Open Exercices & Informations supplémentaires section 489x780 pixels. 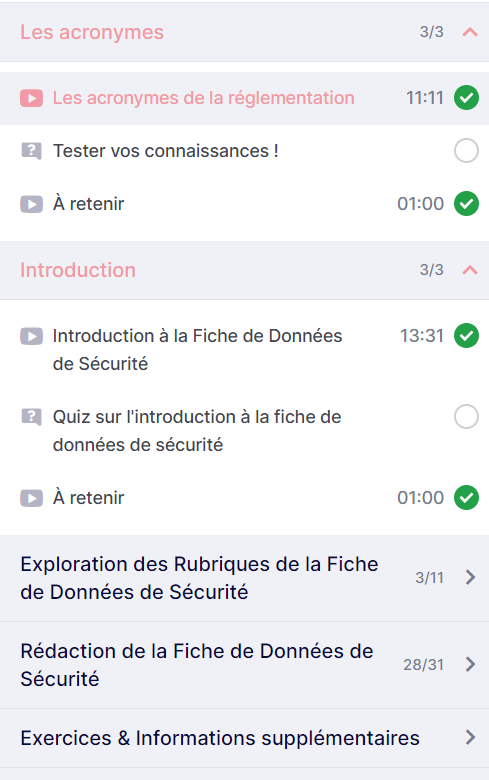tap(244, 738)
